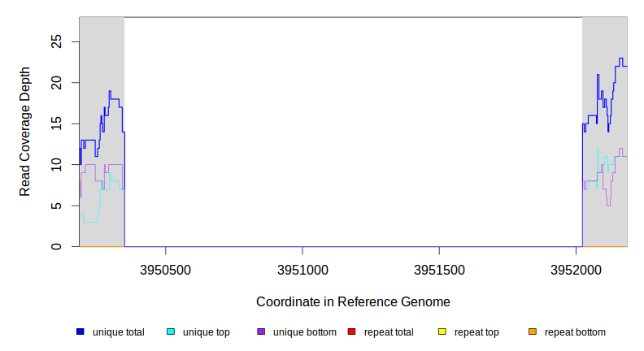Click the cyan unique top legend swatch

coord(171,332)
